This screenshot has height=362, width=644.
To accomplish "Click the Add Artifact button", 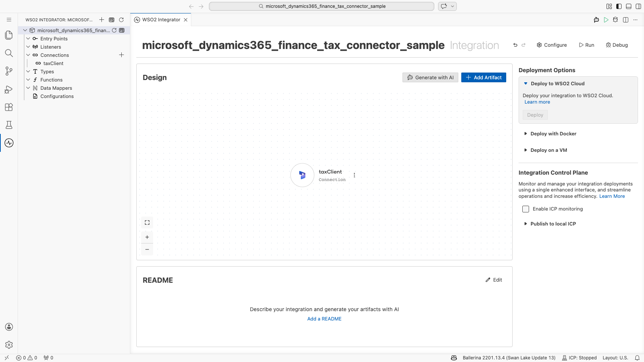I will 484,77.
